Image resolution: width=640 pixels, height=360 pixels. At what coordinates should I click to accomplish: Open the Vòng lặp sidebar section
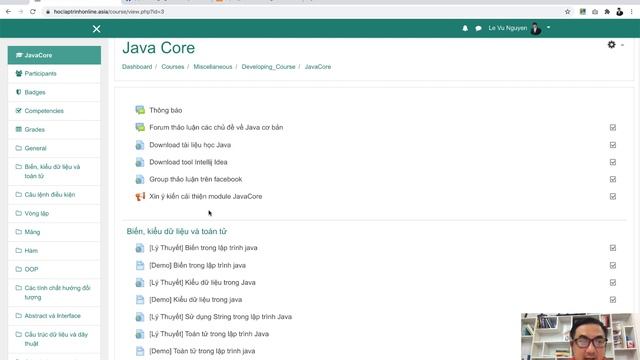[x=54, y=213]
